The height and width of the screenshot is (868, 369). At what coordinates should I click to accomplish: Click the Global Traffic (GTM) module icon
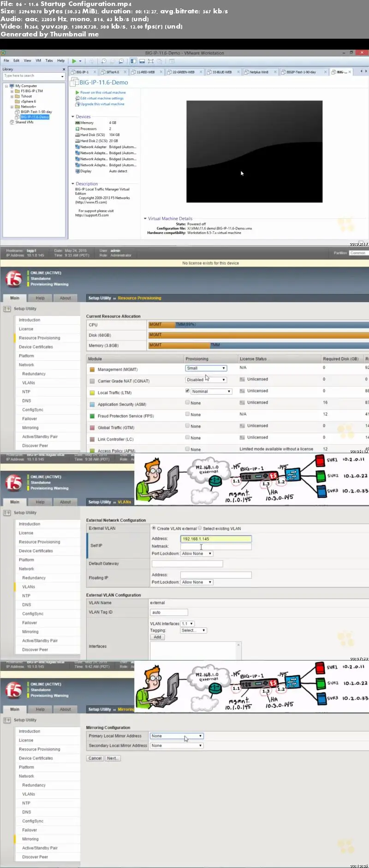tap(92, 428)
